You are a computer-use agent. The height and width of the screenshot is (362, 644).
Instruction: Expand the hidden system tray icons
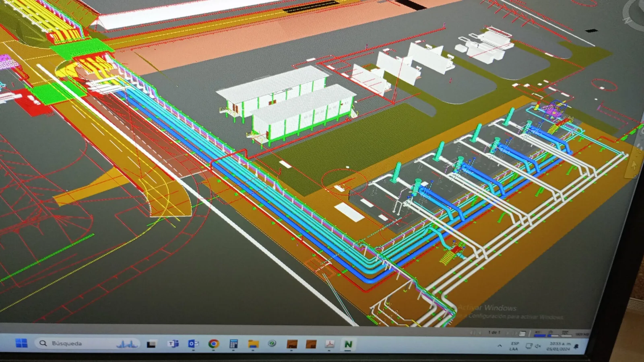(x=500, y=346)
